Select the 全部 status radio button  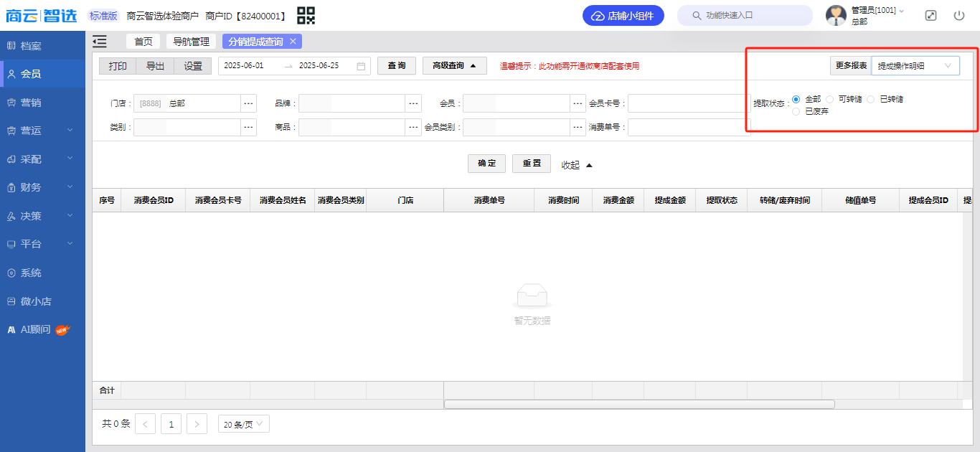(796, 99)
